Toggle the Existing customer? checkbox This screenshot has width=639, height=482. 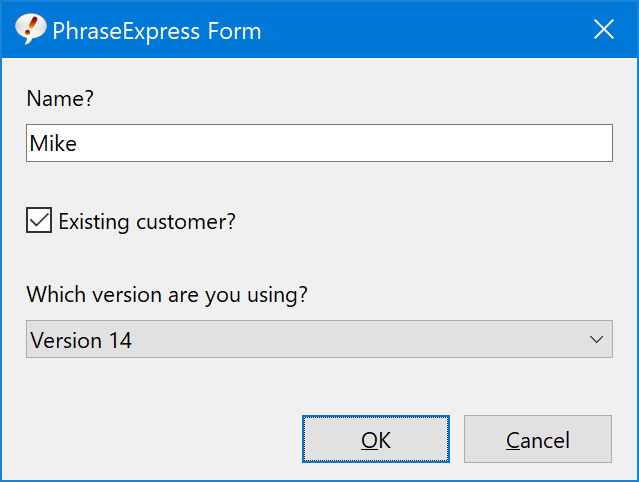tap(39, 220)
